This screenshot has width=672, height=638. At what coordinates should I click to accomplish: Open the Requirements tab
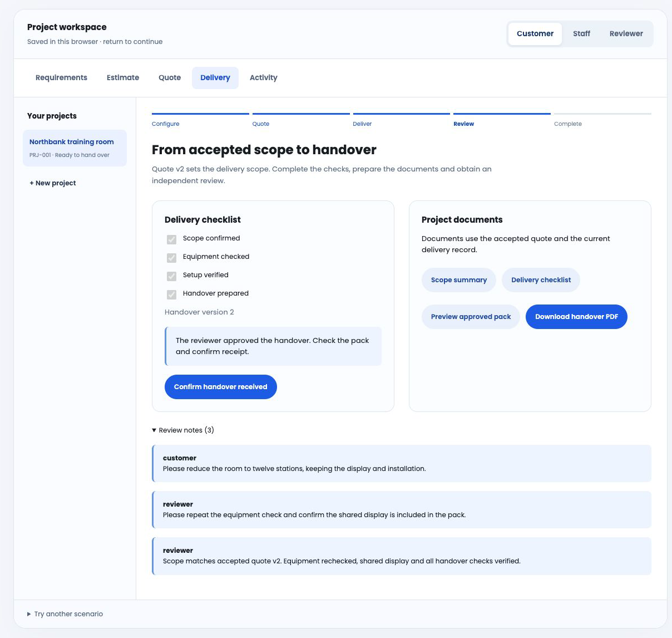click(x=61, y=78)
